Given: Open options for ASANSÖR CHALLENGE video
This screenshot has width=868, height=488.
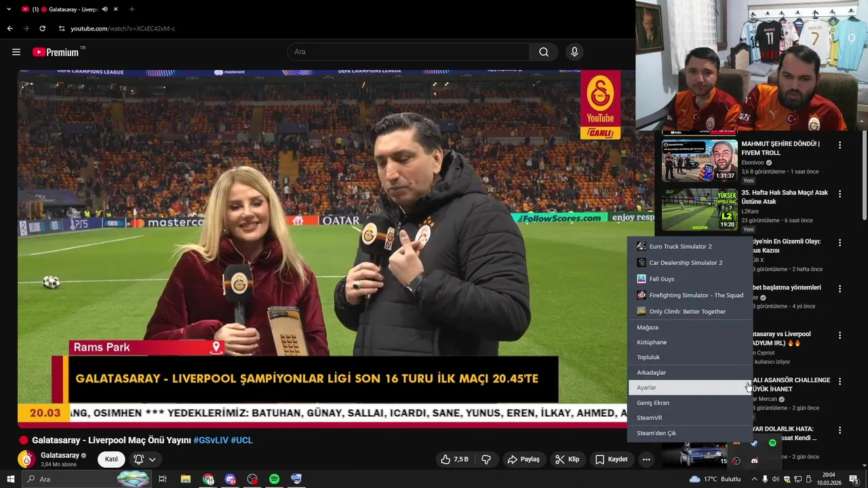Looking at the screenshot, I should pos(840,382).
